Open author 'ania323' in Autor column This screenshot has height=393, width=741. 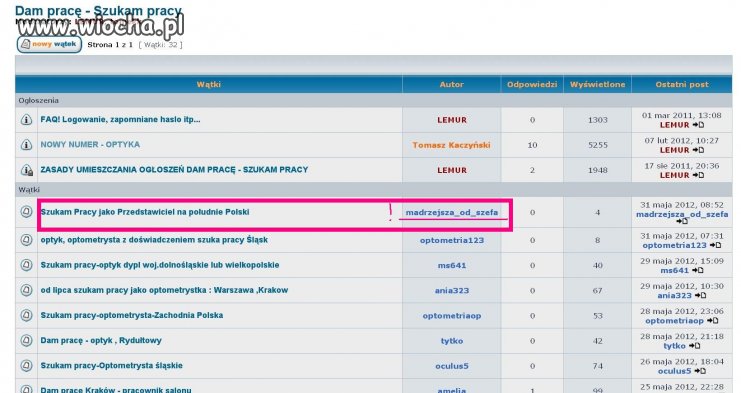pos(452,290)
